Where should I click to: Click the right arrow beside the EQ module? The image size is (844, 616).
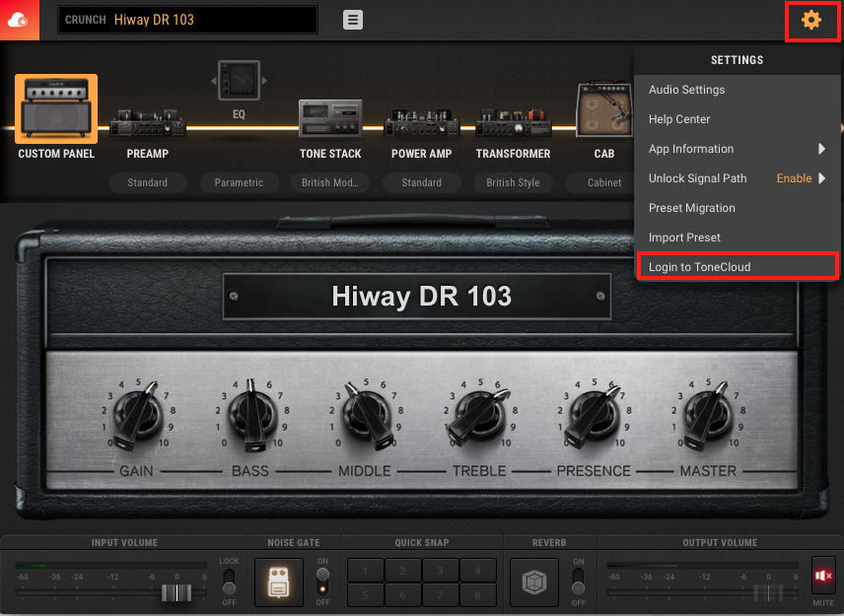[x=264, y=81]
